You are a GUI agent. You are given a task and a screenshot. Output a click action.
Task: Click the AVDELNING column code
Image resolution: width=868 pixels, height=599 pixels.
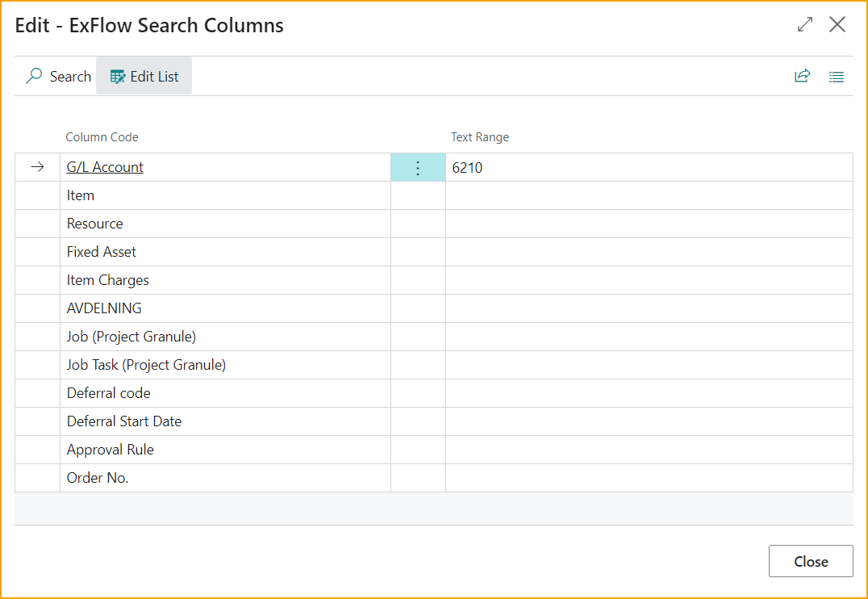(103, 308)
